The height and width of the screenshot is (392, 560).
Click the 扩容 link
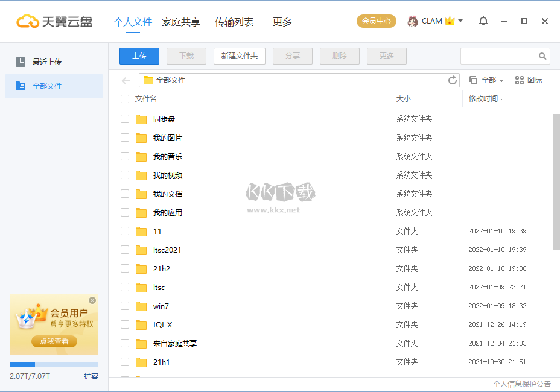91,376
